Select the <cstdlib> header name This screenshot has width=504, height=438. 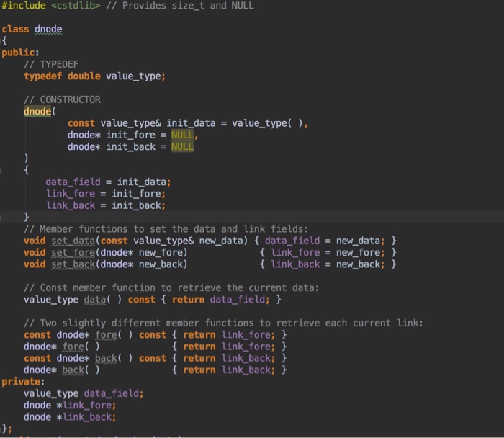[76, 6]
